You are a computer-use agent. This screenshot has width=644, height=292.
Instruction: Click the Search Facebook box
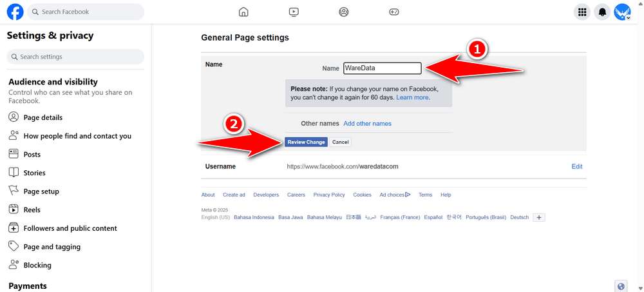pyautogui.click(x=86, y=12)
